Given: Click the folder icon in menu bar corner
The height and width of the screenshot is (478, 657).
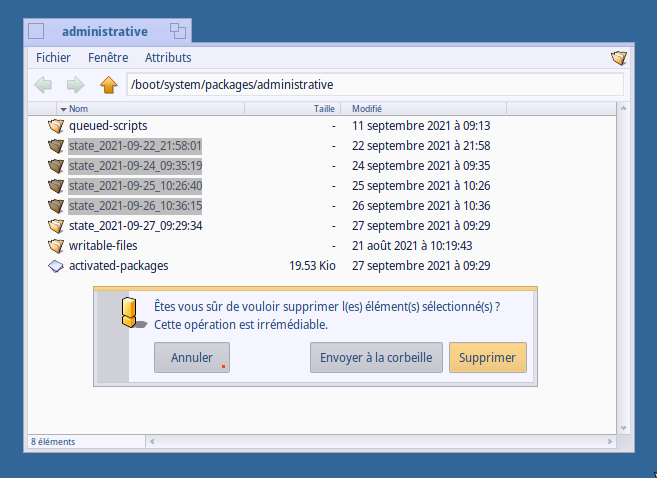Looking at the screenshot, I should click(x=619, y=58).
